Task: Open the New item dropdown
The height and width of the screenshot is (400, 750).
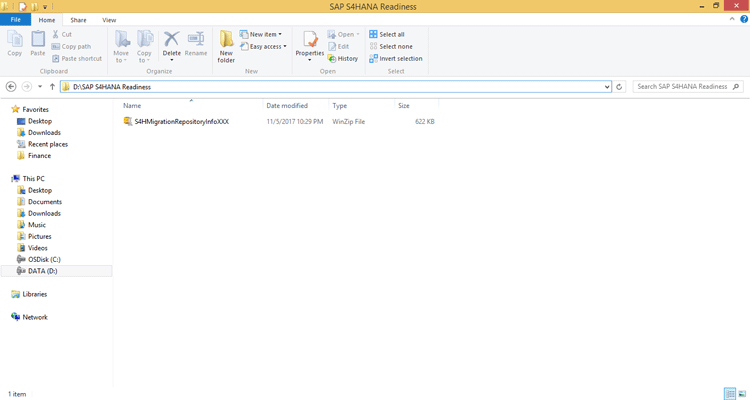Action: click(261, 34)
